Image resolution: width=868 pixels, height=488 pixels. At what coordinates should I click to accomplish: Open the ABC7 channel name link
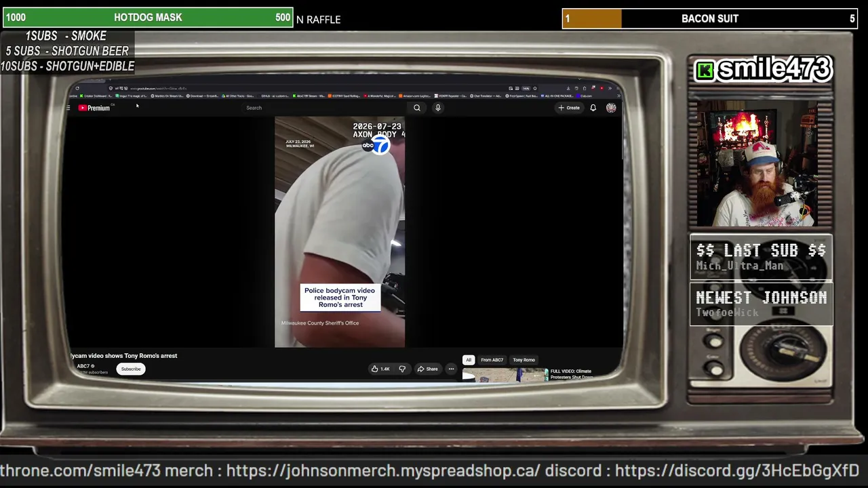pyautogui.click(x=83, y=366)
